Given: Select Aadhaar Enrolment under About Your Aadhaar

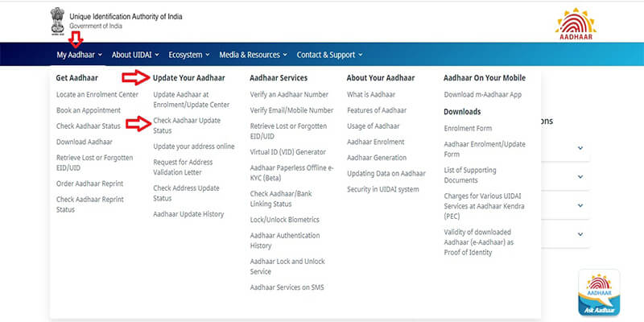Looking at the screenshot, I should pyautogui.click(x=375, y=142).
